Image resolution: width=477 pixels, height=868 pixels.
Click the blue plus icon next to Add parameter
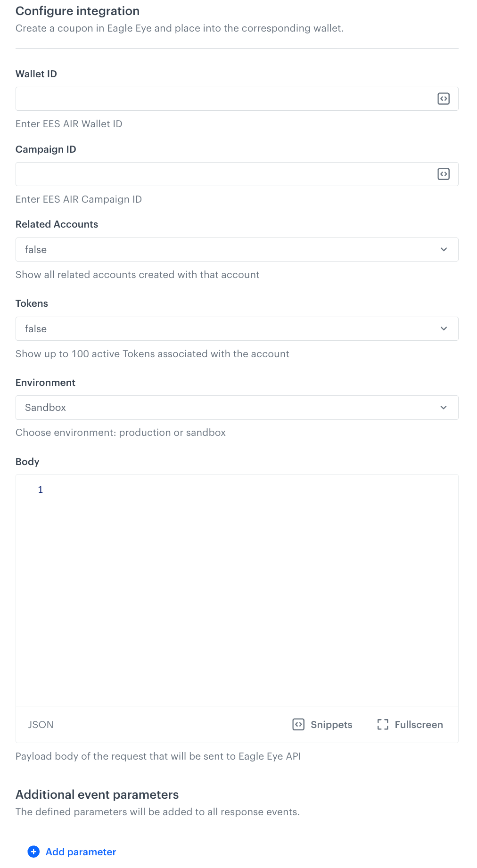[x=33, y=852]
